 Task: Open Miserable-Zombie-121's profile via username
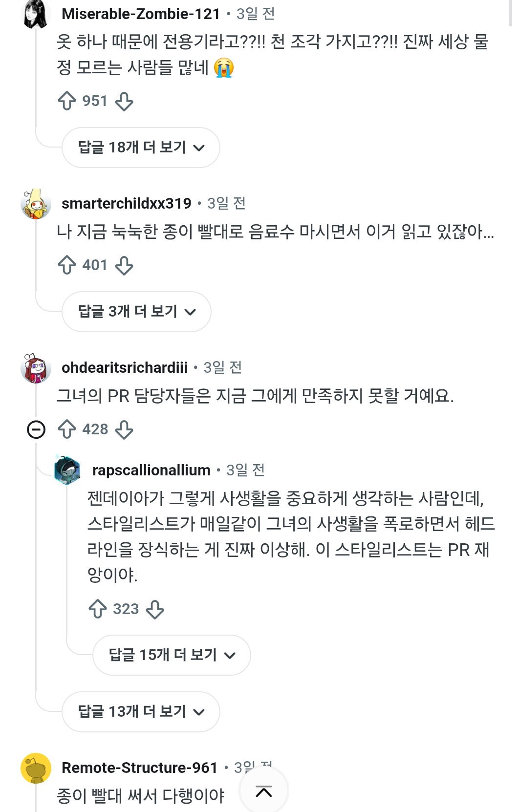point(141,14)
